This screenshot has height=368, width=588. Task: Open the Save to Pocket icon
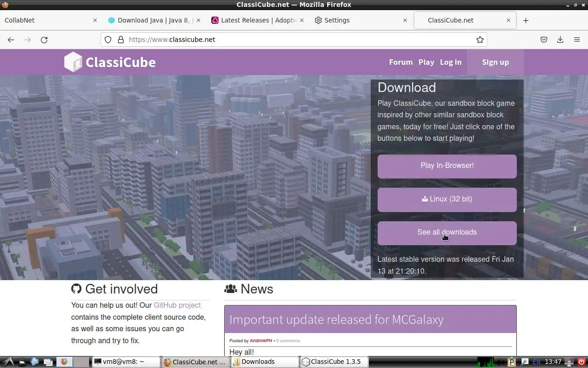(x=544, y=40)
